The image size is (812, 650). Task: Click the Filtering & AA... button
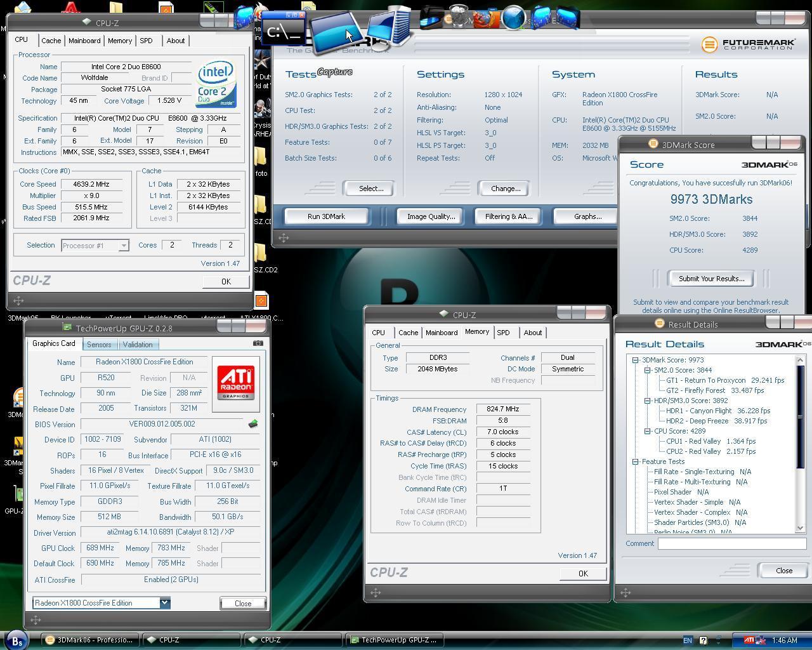tap(509, 216)
